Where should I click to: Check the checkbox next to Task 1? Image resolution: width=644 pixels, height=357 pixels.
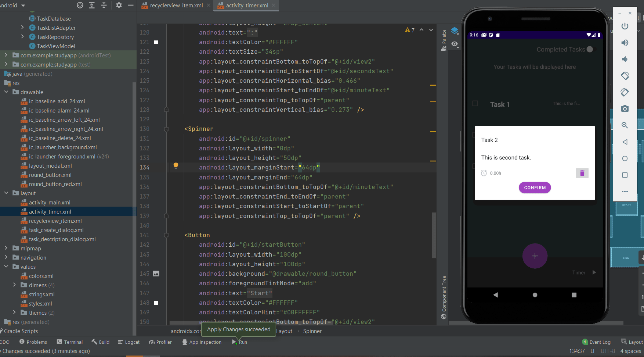click(x=475, y=104)
